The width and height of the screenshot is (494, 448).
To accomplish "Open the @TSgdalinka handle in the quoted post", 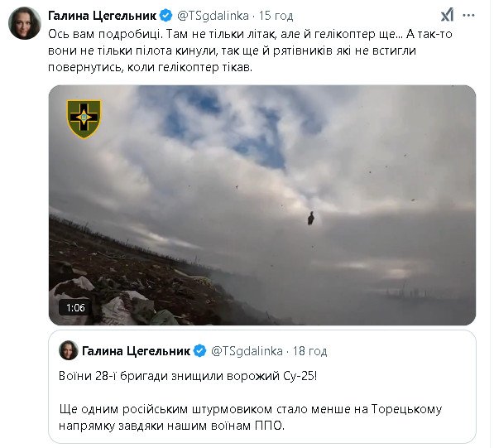I will (247, 351).
